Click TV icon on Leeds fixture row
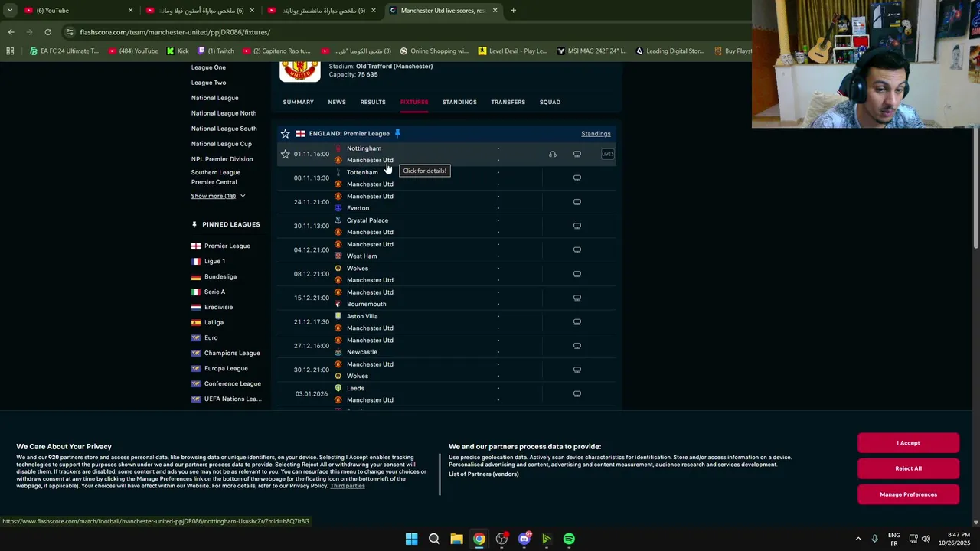Image resolution: width=980 pixels, height=551 pixels. point(577,393)
